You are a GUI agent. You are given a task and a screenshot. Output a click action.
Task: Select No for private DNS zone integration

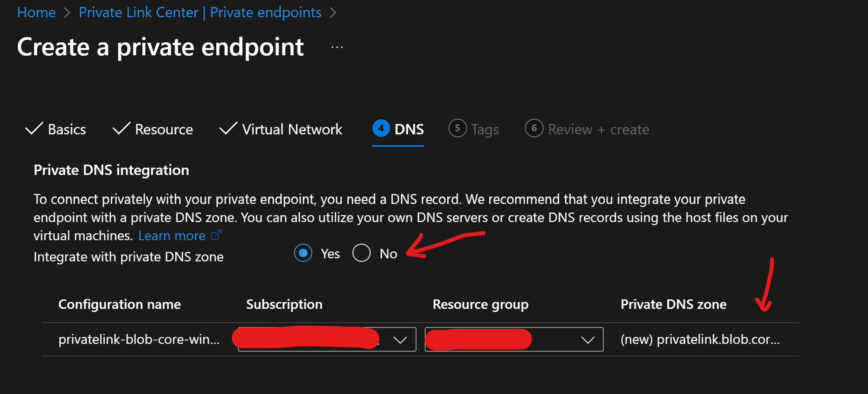pyautogui.click(x=362, y=254)
